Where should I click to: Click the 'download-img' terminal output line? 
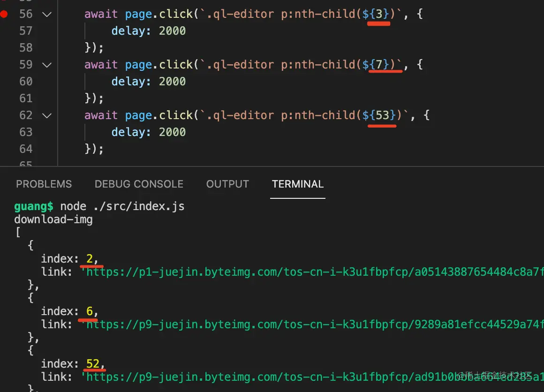(x=53, y=219)
